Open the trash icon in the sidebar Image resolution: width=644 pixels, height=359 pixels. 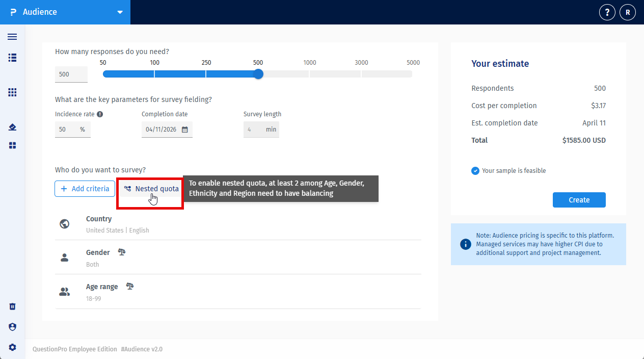(x=12, y=306)
